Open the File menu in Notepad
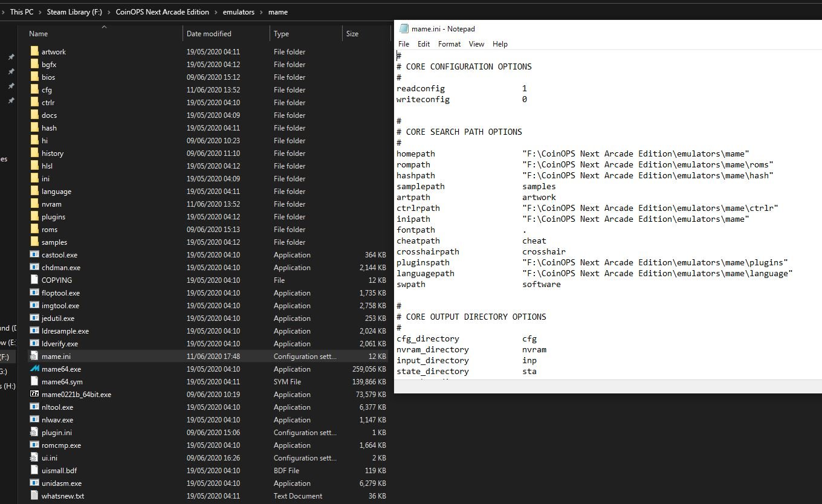The width and height of the screenshot is (822, 504). point(404,44)
